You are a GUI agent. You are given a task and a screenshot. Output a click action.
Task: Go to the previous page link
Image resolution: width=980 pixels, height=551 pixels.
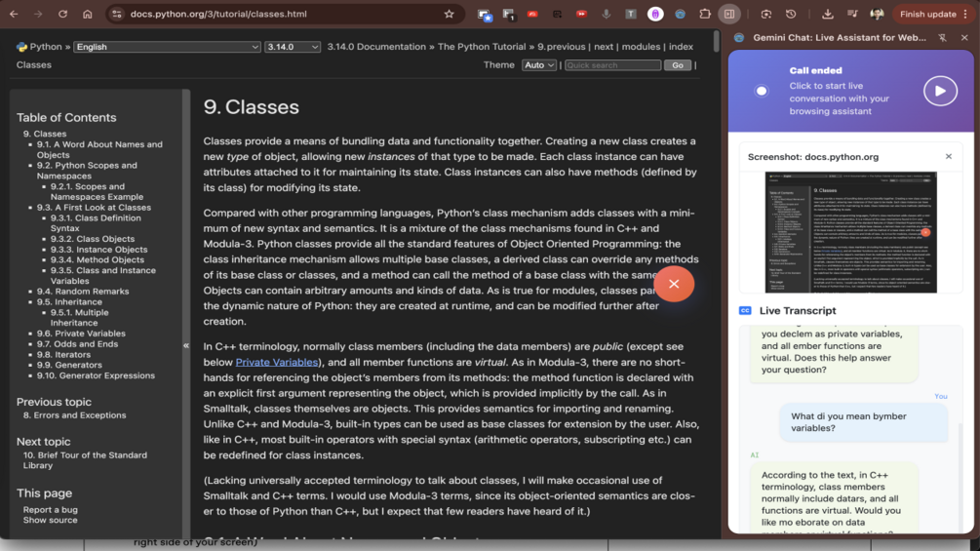(x=566, y=47)
